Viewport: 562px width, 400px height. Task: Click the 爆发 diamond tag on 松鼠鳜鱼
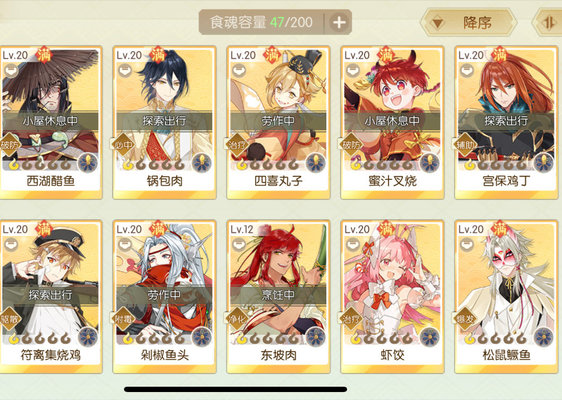click(x=465, y=318)
